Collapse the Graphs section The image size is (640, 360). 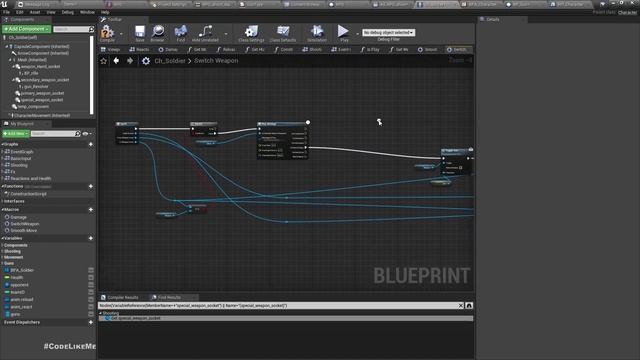[x=2, y=144]
